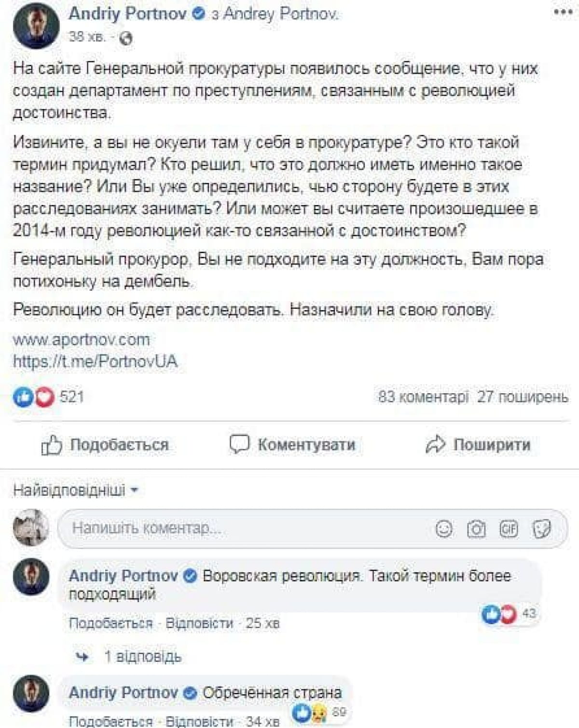Open the three-dot post options menu
The image size is (579, 728).
(x=563, y=13)
